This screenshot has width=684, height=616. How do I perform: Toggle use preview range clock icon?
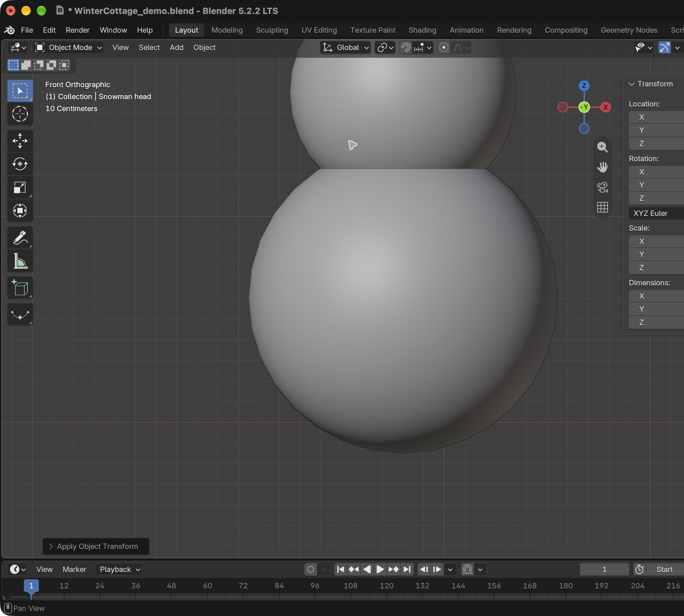[639, 570]
